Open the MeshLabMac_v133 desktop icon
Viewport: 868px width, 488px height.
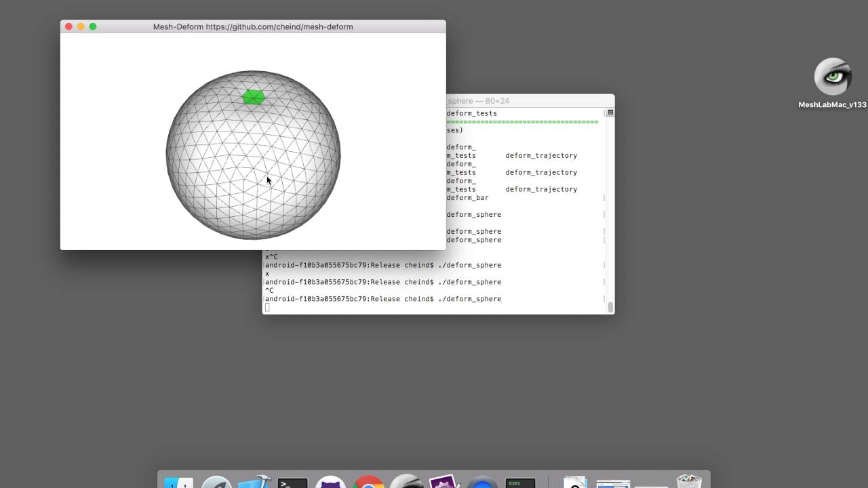click(832, 83)
